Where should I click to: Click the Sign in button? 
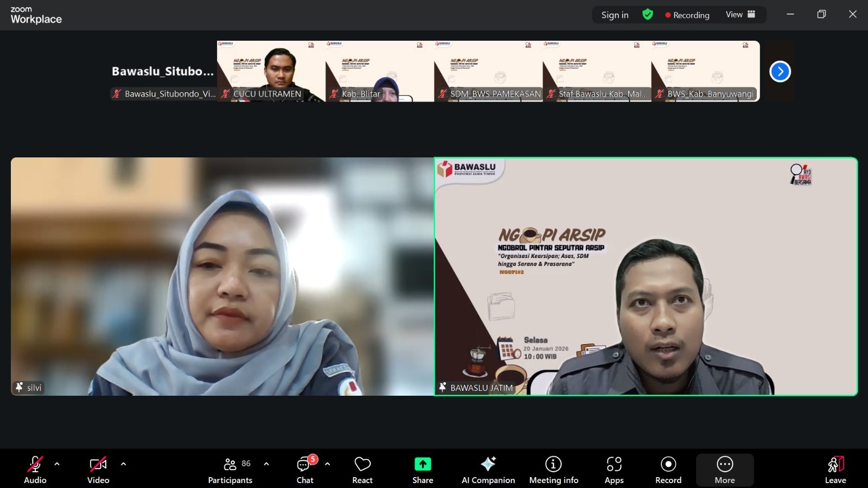point(615,15)
